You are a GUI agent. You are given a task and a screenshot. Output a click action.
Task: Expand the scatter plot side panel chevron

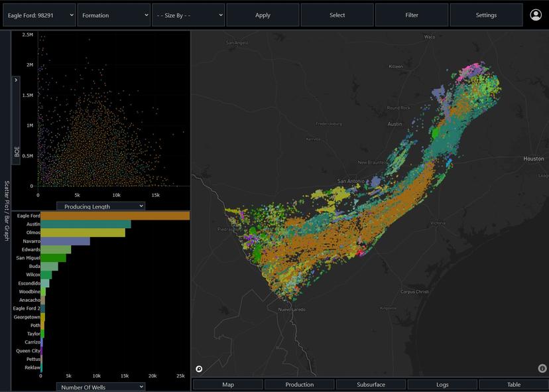15,80
